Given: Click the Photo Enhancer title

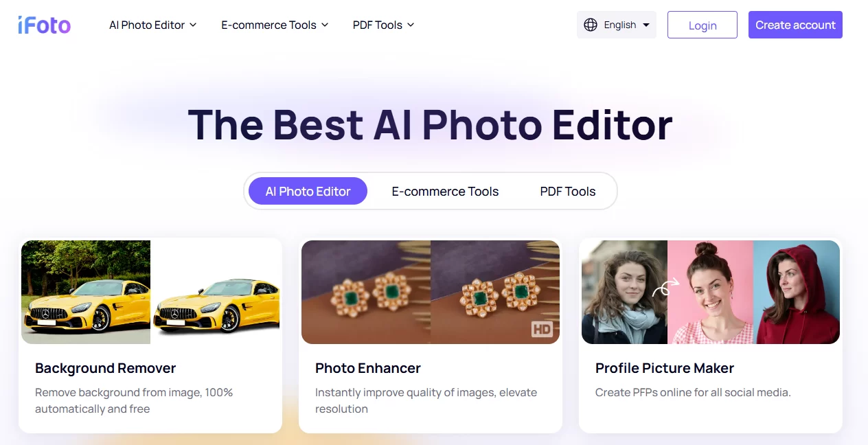Looking at the screenshot, I should [x=368, y=368].
